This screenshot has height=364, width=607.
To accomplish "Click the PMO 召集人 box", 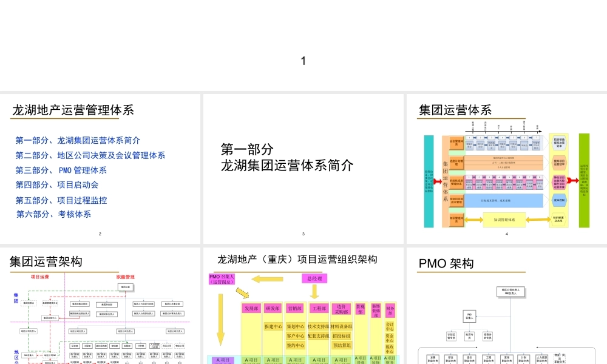I will coord(222,279).
